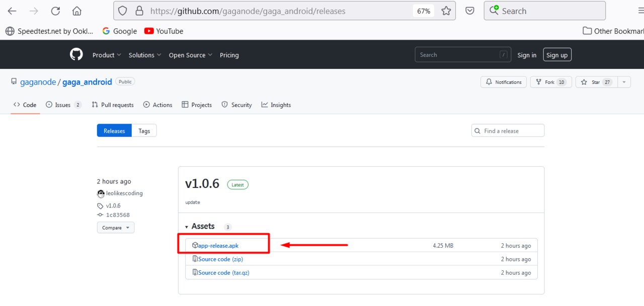Click the Sign up button
The height and width of the screenshot is (306, 644).
pos(557,55)
